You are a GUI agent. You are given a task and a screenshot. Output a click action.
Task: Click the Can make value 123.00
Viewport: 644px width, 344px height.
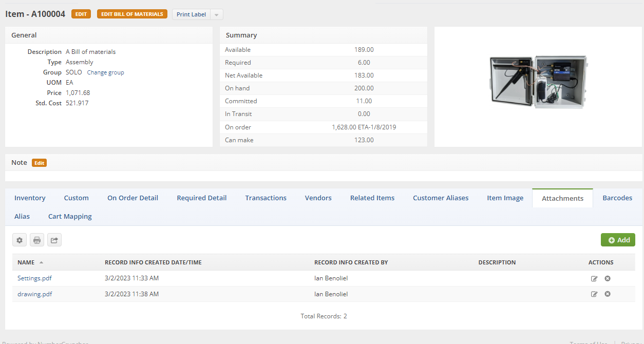[x=364, y=140]
